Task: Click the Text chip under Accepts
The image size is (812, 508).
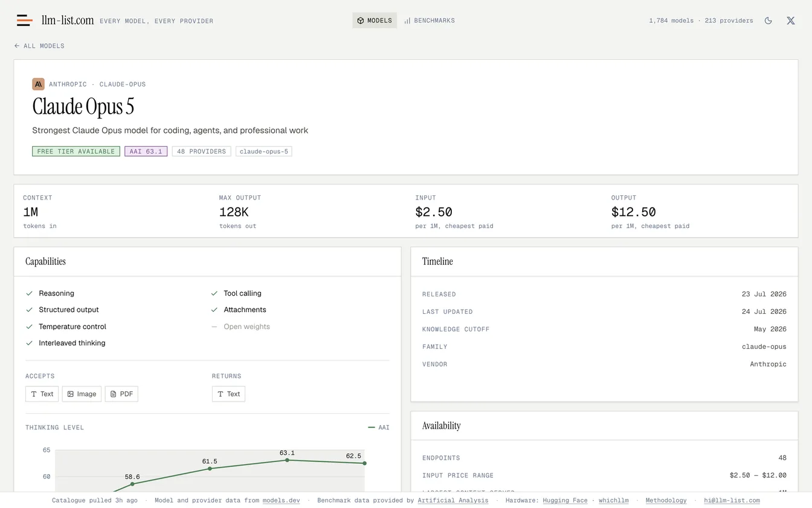Action: pos(42,394)
